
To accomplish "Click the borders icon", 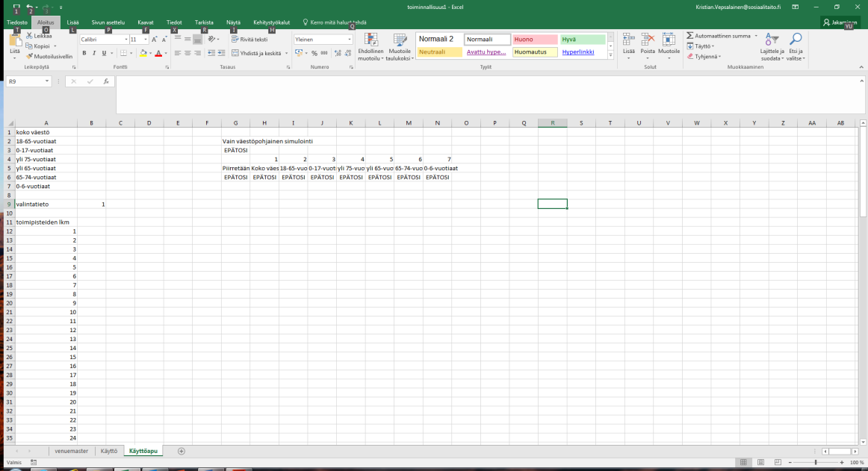I will point(123,53).
